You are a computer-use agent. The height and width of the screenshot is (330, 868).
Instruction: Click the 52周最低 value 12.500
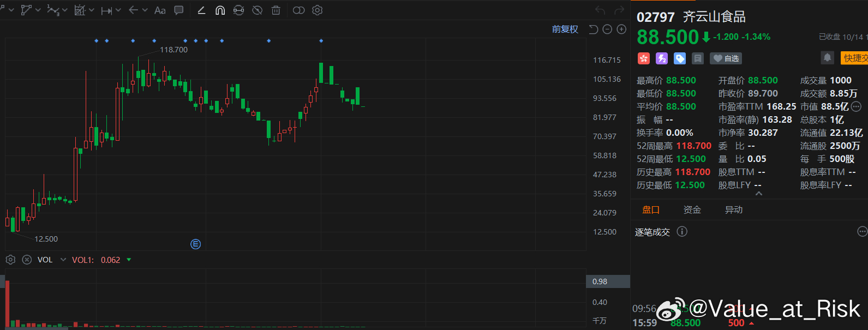pos(691,159)
